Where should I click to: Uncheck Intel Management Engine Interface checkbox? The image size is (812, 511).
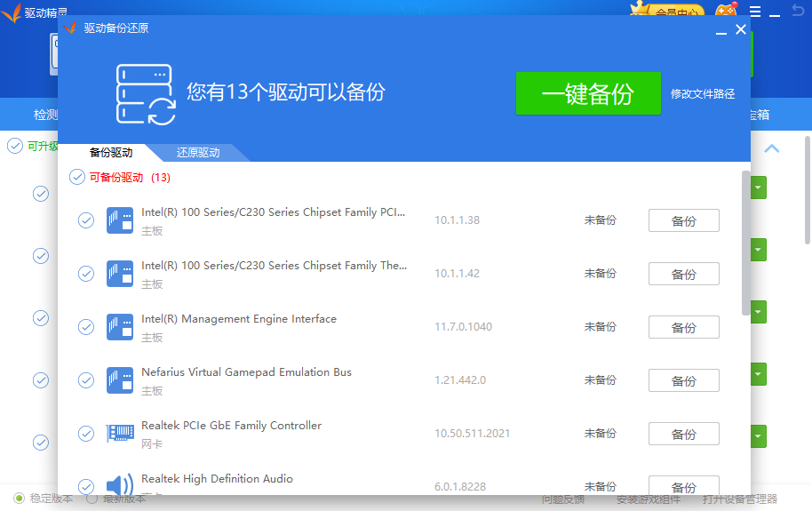click(x=86, y=327)
